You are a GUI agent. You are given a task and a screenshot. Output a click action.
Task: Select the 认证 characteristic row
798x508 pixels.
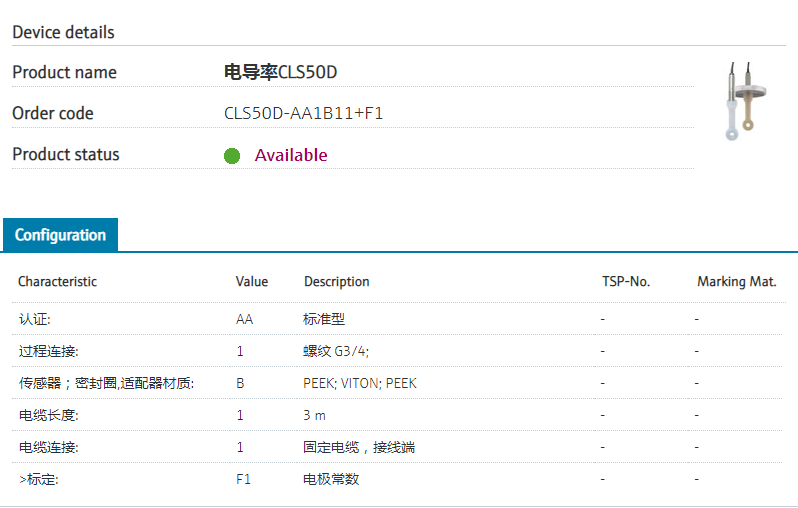tap(35, 319)
